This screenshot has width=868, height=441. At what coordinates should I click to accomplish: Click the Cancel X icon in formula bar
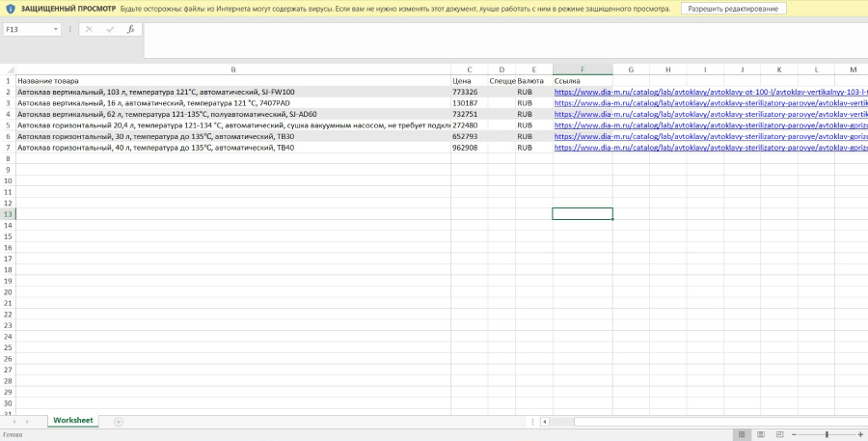tap(89, 29)
